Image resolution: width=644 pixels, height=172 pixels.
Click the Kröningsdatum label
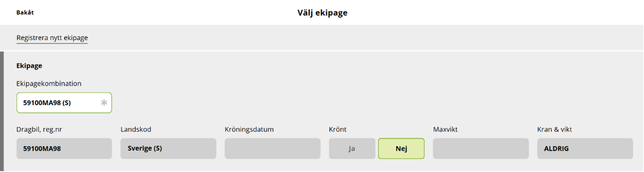point(249,129)
